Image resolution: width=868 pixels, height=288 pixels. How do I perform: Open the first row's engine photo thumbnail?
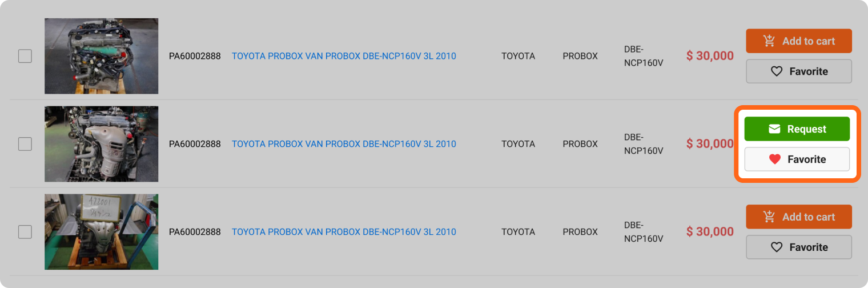(x=102, y=56)
